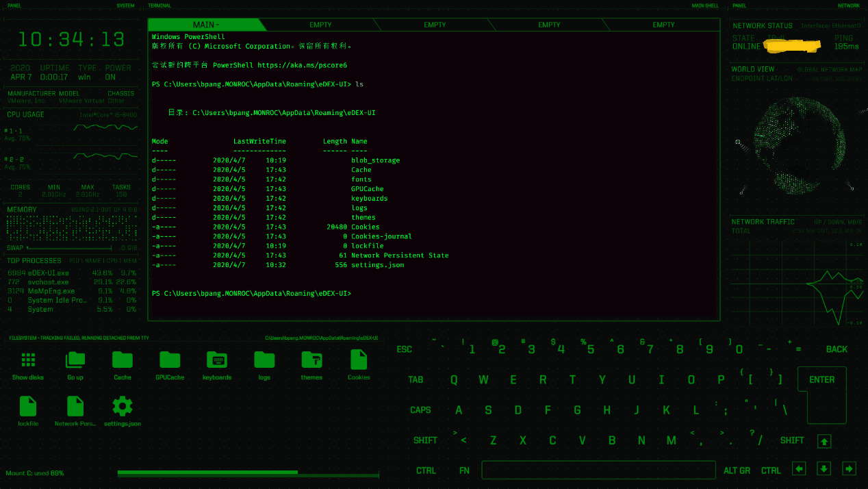Click the FN key
868x489 pixels.
tap(464, 471)
